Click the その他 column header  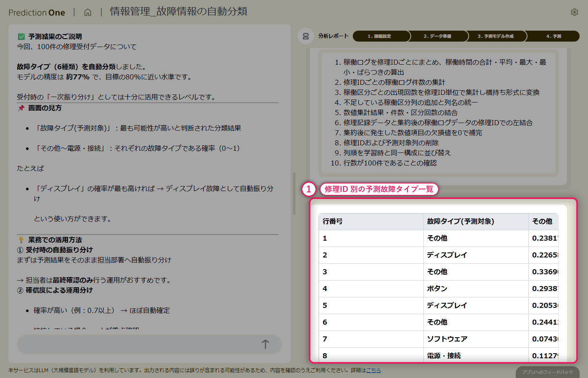coord(543,221)
